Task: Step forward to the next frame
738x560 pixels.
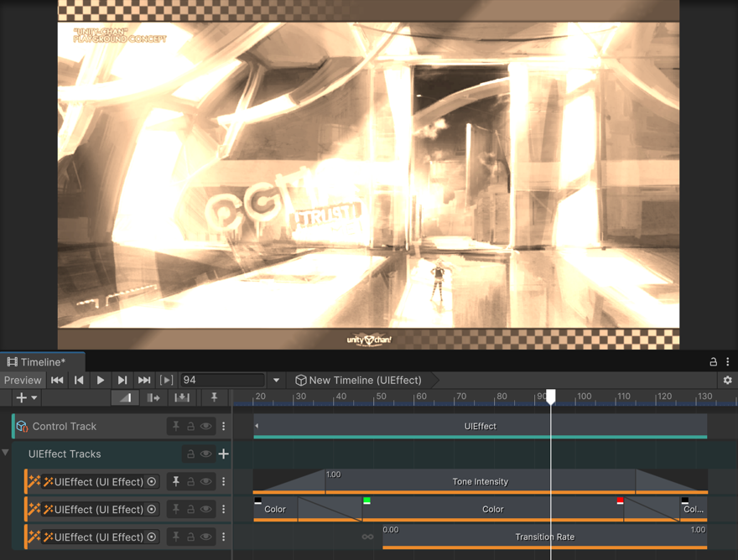Action: point(122,380)
